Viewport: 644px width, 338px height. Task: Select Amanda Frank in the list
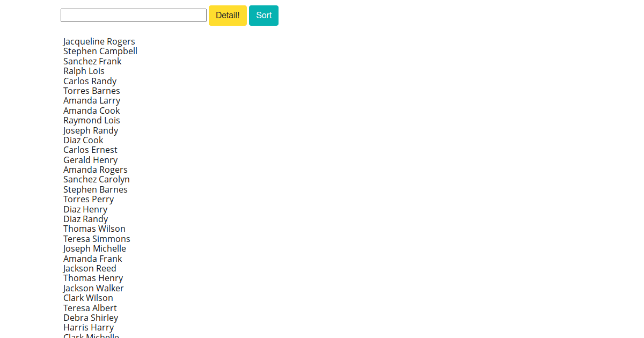[93, 259]
